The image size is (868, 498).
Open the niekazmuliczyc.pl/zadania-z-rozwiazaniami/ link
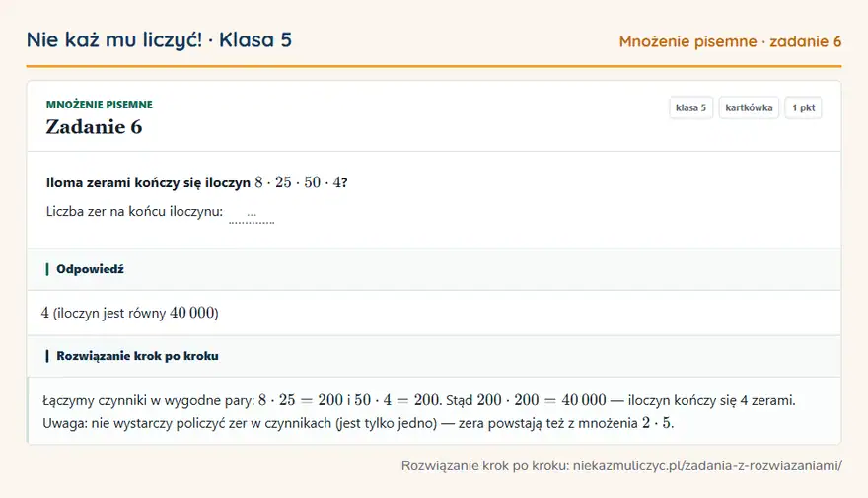[707, 465]
